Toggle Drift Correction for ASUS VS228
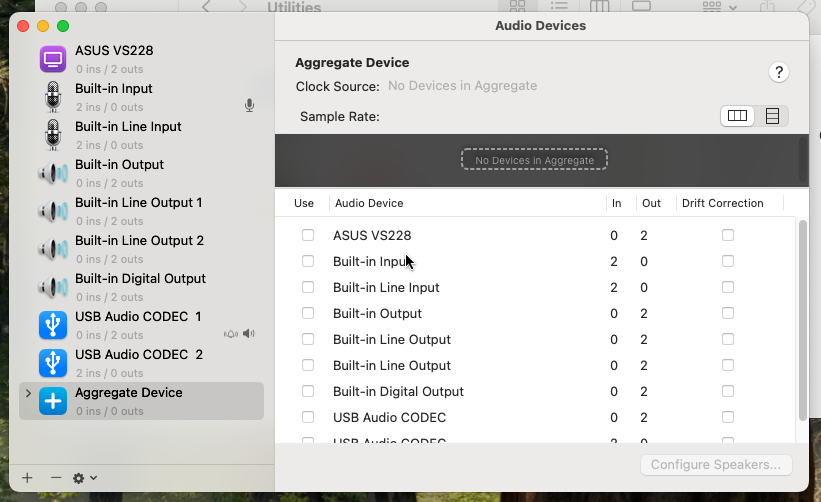The image size is (821, 502). 728,235
